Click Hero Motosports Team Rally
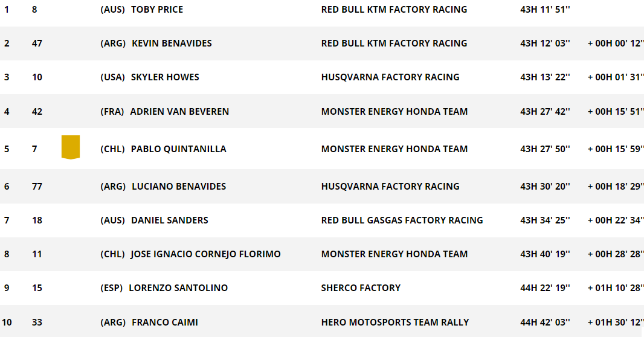This screenshot has width=644, height=337. coord(394,323)
